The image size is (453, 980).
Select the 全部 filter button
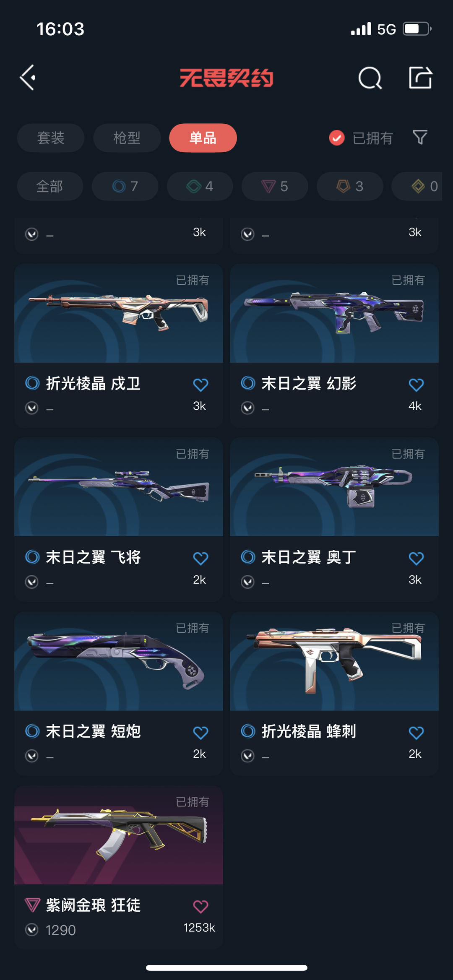(50, 186)
